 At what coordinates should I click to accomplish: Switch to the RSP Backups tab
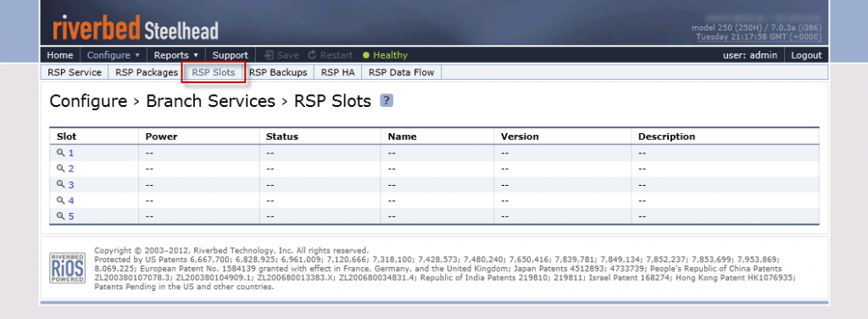coord(278,72)
